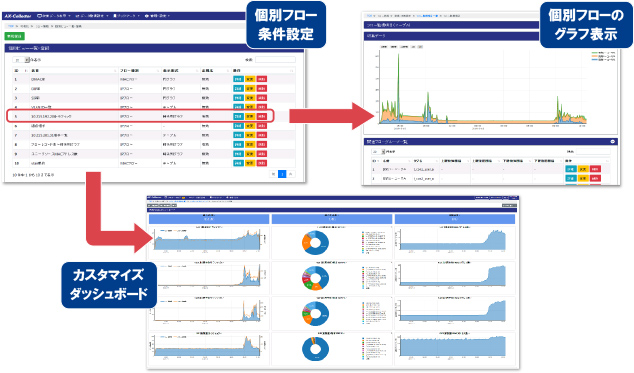Click the red delete button in flow group row 1
634x373 pixels.
[x=595, y=169]
